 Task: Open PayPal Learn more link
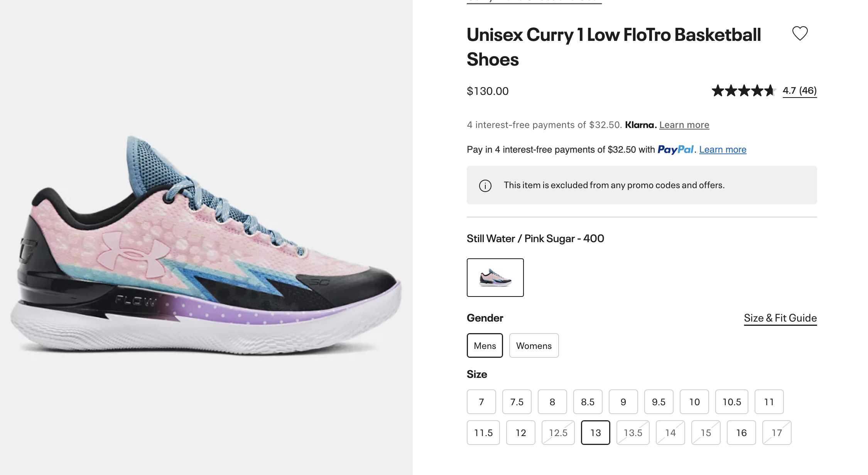point(723,150)
